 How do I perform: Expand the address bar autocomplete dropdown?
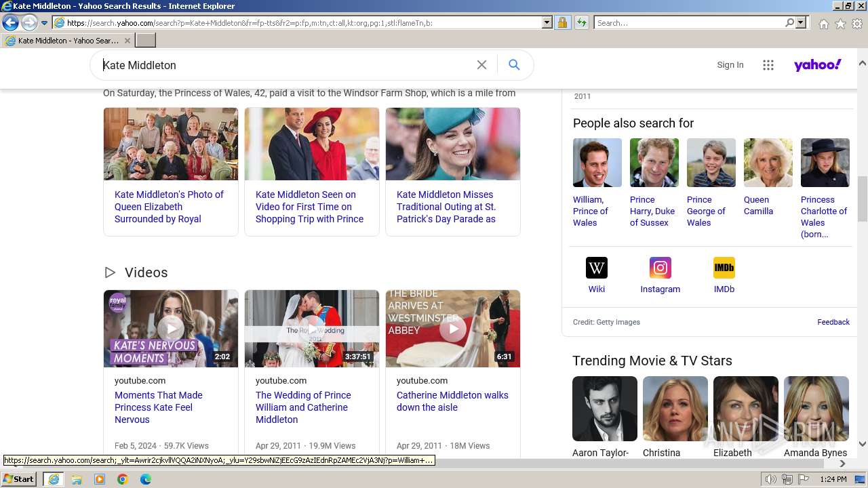547,23
